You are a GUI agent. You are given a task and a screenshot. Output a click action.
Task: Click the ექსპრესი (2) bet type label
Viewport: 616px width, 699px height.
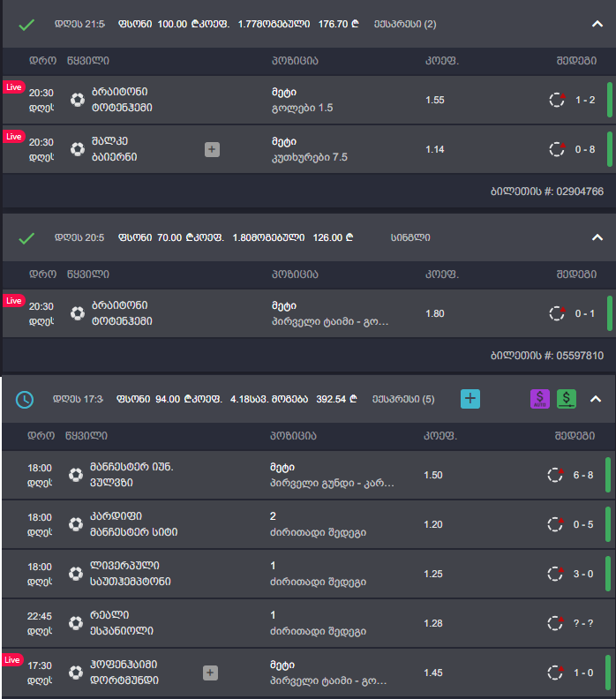[404, 24]
